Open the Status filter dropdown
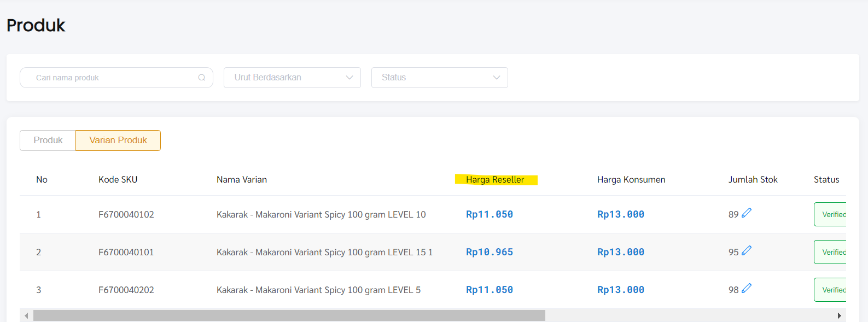 point(440,78)
